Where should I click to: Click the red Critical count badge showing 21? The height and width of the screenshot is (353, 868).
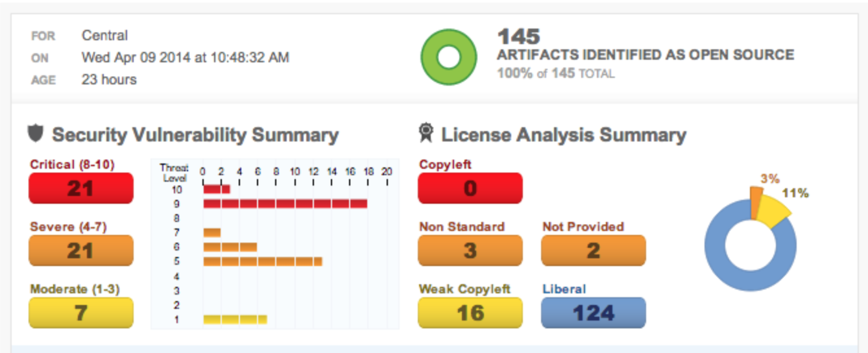[81, 188]
